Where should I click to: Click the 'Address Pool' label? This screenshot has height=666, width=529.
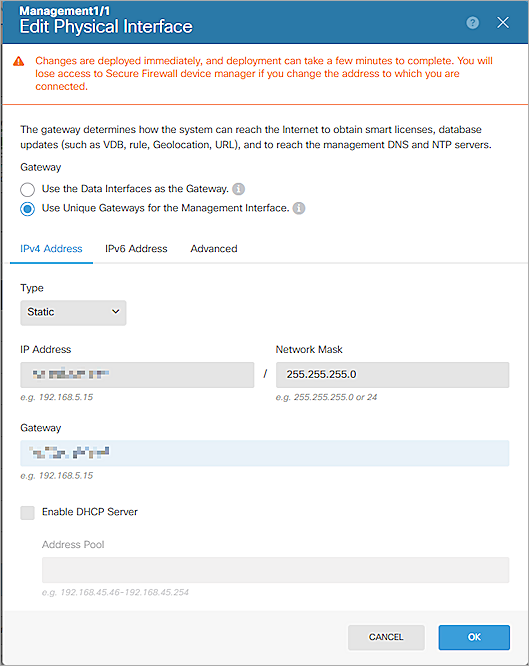[x=73, y=545]
